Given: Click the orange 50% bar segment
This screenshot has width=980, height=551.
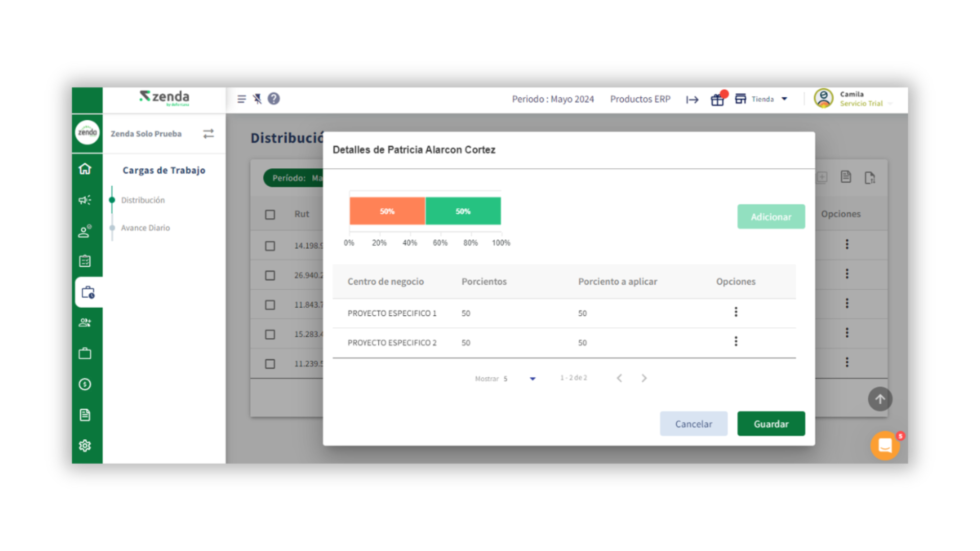Looking at the screenshot, I should [387, 211].
